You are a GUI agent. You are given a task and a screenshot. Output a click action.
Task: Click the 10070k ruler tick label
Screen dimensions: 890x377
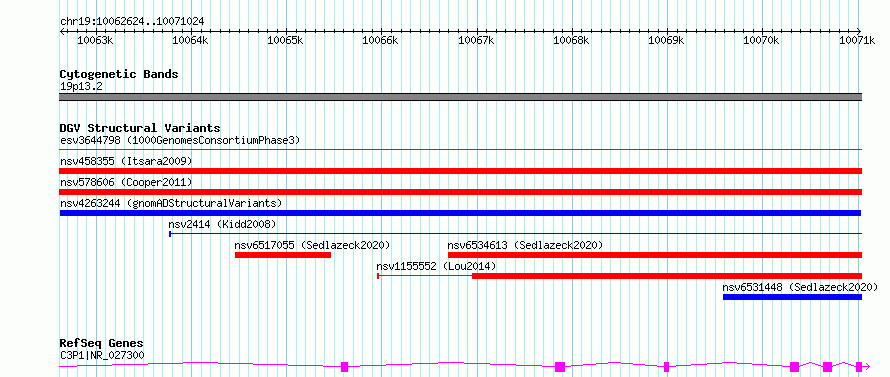762,41
